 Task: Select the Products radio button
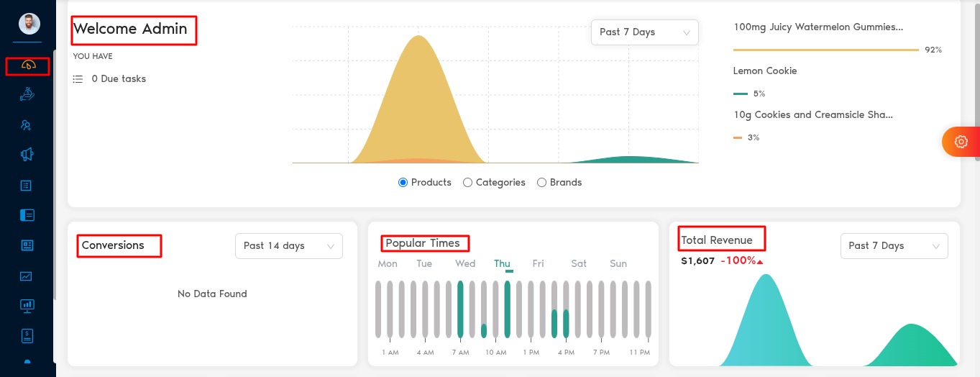[403, 183]
